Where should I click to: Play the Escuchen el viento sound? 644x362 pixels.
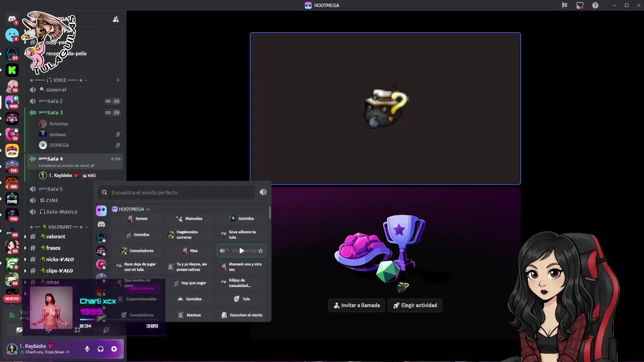click(242, 315)
